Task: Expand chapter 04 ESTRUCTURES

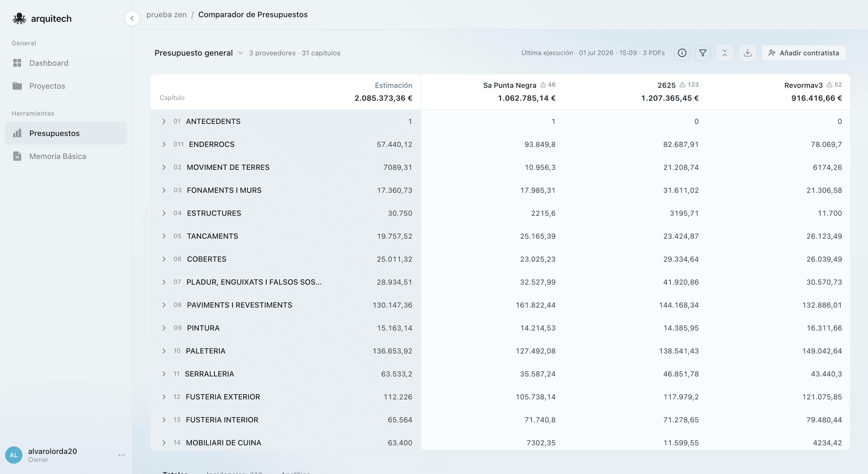Action: tap(164, 213)
